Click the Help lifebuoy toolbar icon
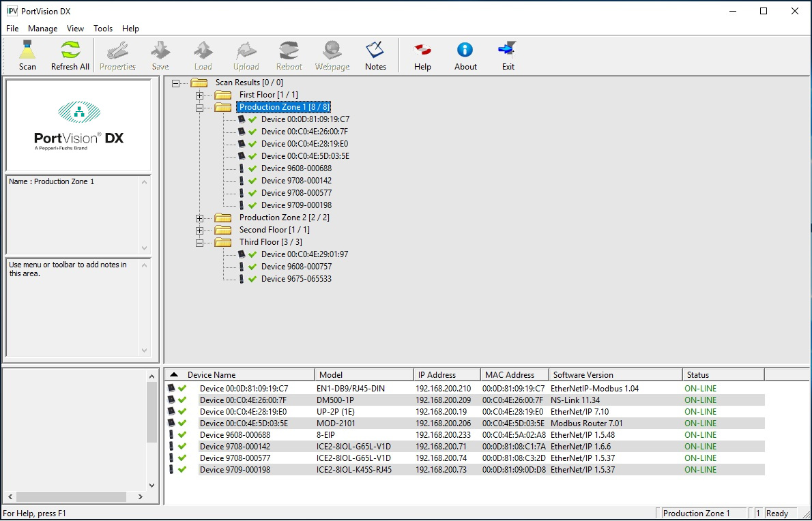Screen dimensions: 812x521 (x=422, y=50)
